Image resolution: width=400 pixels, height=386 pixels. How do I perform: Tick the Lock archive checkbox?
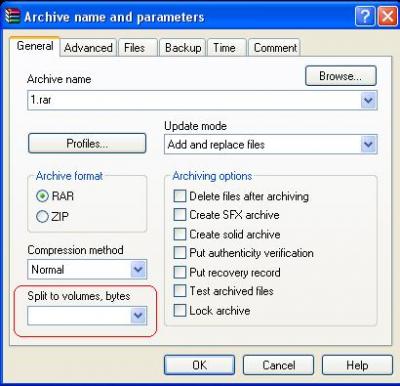[x=180, y=311]
